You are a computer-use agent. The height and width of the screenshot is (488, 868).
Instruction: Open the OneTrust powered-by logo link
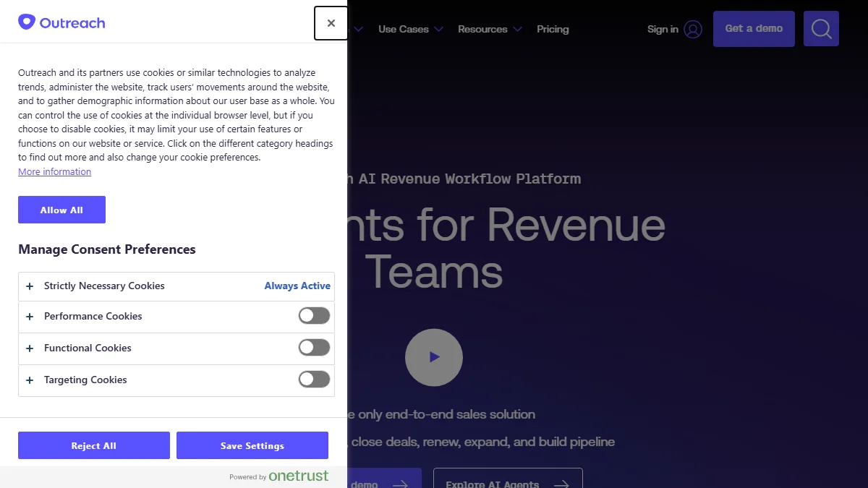(x=279, y=476)
